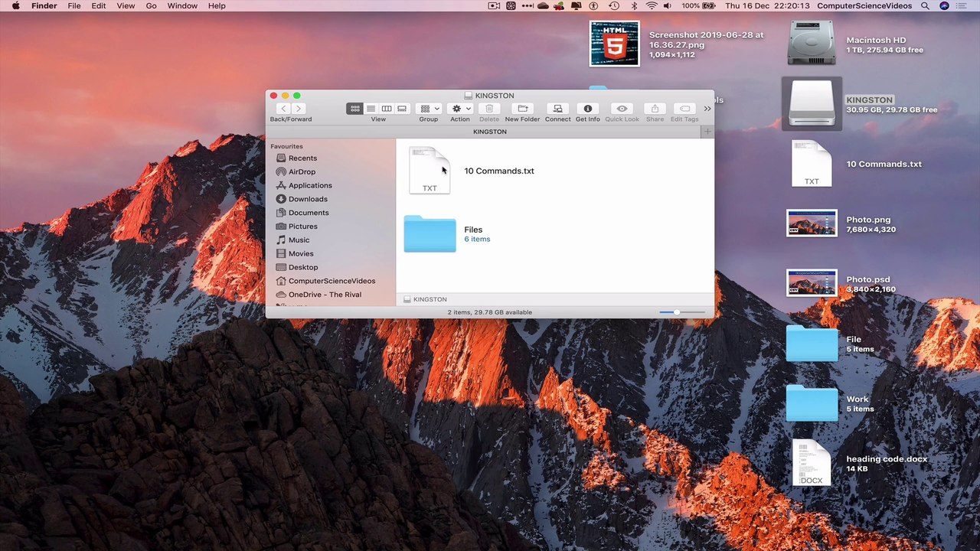
Task: Click the volume menu bar icon
Action: (x=668, y=5)
